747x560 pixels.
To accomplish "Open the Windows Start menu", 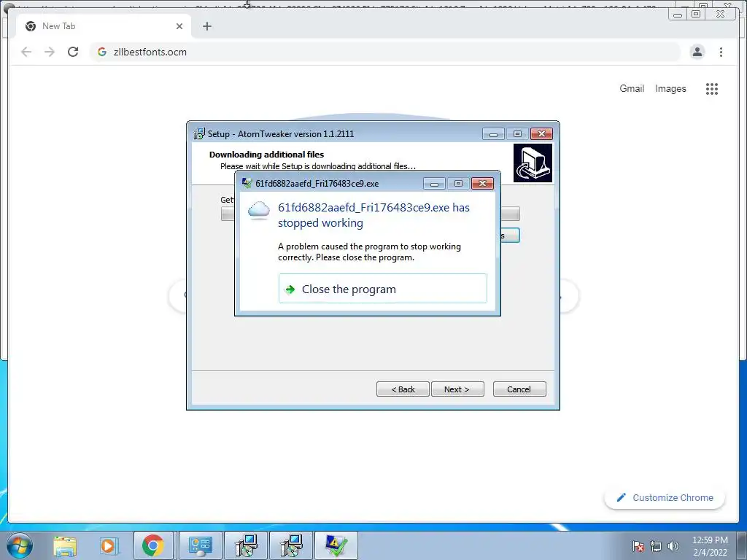I will [19, 545].
